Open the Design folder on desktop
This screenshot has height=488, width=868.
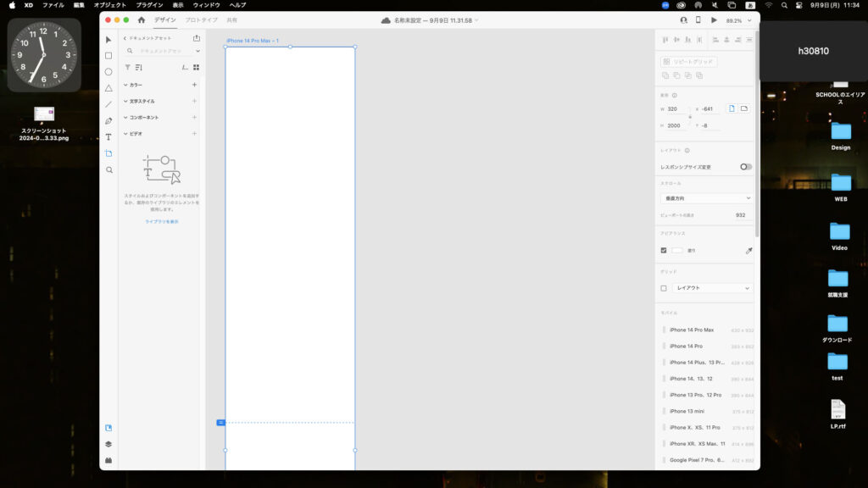841,136
